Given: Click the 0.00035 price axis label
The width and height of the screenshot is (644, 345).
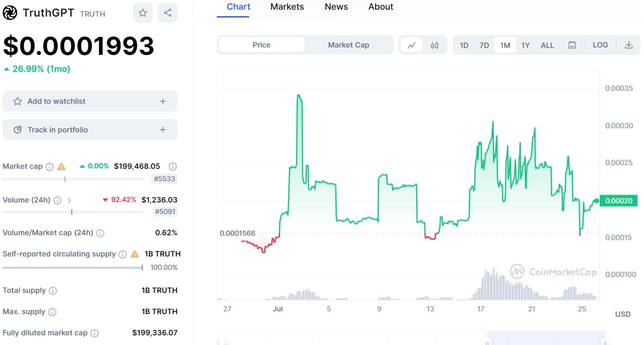Looking at the screenshot, I should pyautogui.click(x=619, y=88).
